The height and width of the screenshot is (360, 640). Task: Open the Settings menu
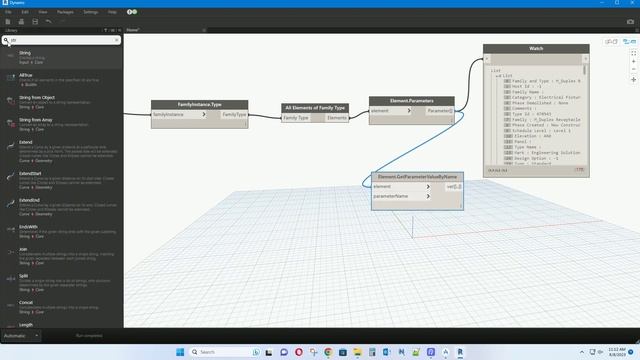point(91,12)
